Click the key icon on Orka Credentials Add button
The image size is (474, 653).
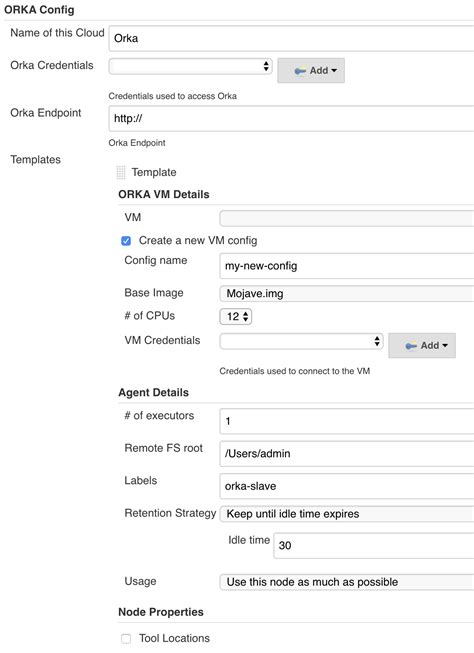(300, 71)
